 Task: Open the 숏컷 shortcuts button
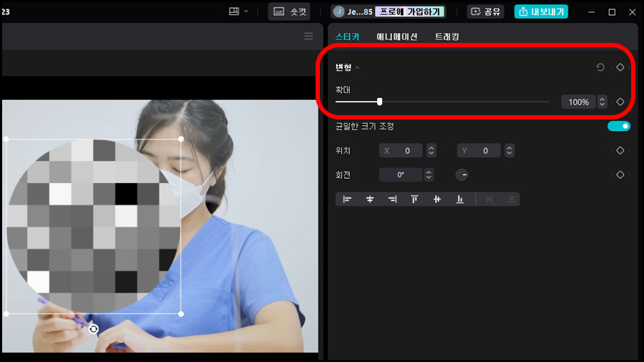point(289,11)
